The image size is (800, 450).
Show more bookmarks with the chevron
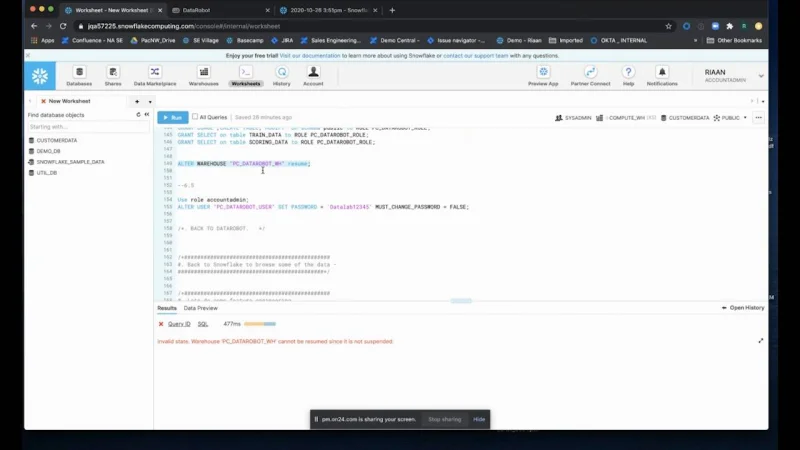(695, 40)
